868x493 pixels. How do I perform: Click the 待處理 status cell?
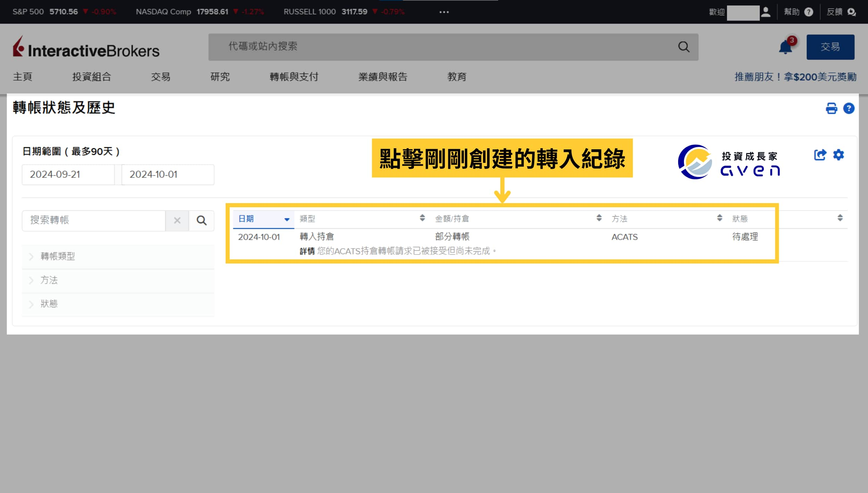click(x=745, y=237)
